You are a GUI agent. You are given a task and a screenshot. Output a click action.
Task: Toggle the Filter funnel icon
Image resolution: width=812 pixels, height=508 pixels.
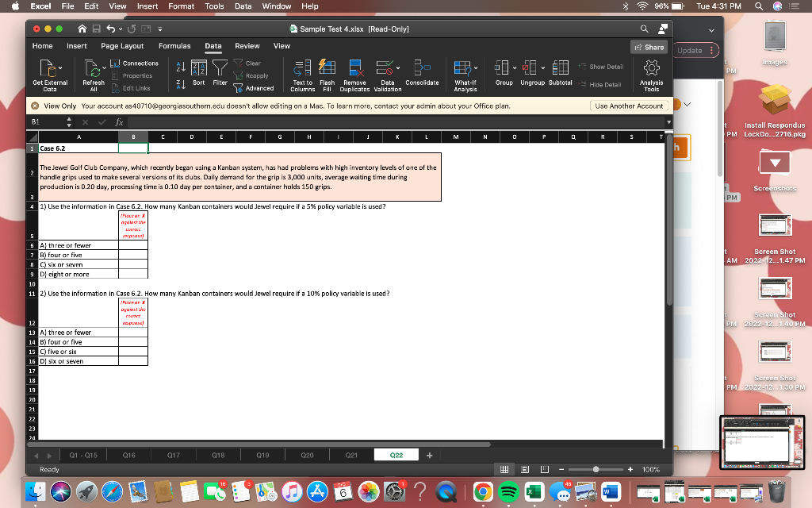220,68
